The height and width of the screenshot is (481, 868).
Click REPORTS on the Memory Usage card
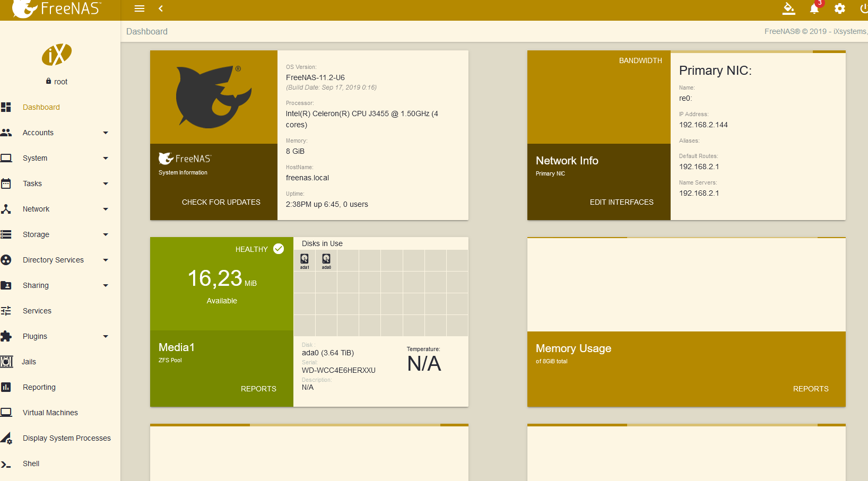click(x=811, y=389)
